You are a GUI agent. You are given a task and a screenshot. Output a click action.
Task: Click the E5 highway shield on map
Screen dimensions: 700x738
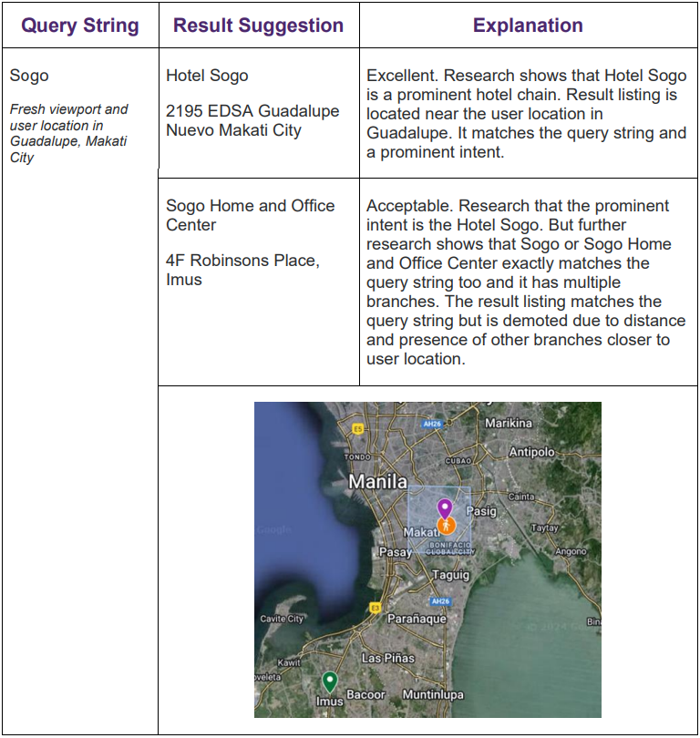(358, 429)
